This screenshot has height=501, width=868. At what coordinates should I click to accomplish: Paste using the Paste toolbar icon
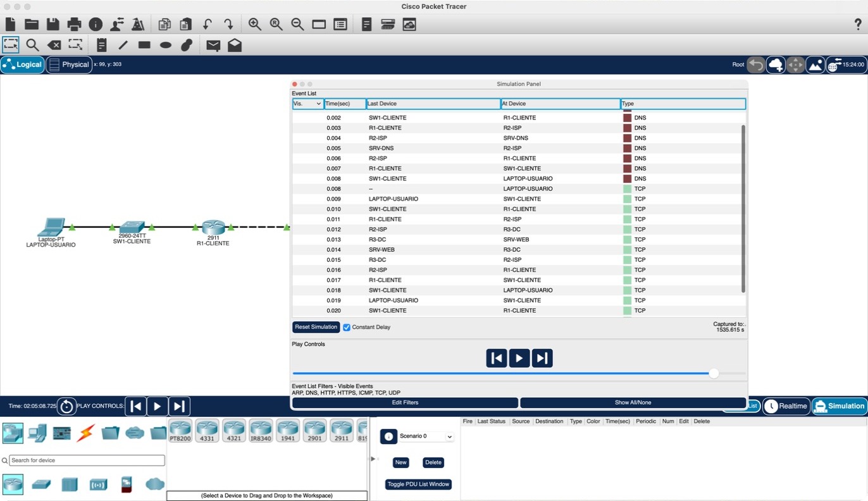pyautogui.click(x=185, y=25)
